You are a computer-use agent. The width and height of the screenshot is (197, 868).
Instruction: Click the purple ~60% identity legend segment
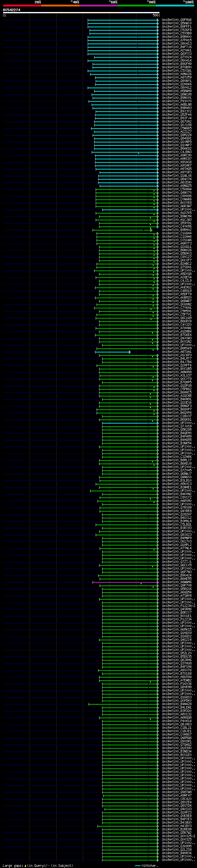coord(99,6)
